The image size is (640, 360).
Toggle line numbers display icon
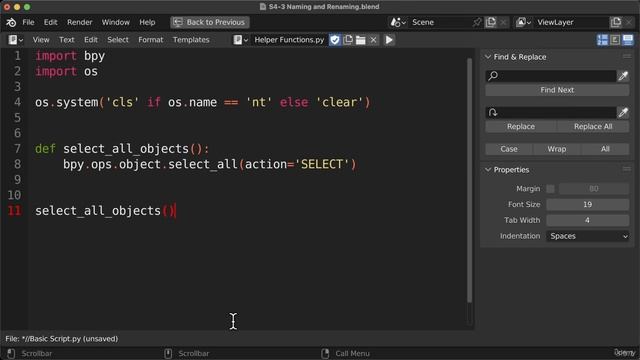(602, 40)
